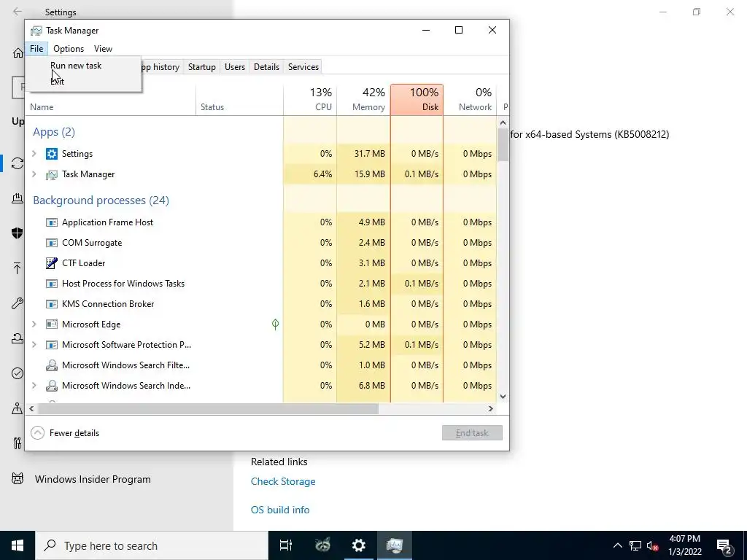This screenshot has width=747, height=560.
Task: Click the Microsoft Windows Search Filter icon
Action: tap(52, 365)
